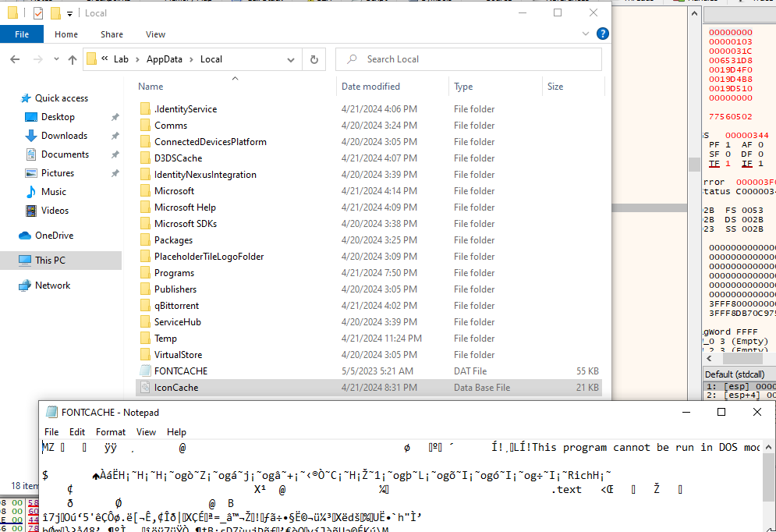This screenshot has height=532, width=776.
Task: Sort files by Date modified column
Action: coord(370,87)
